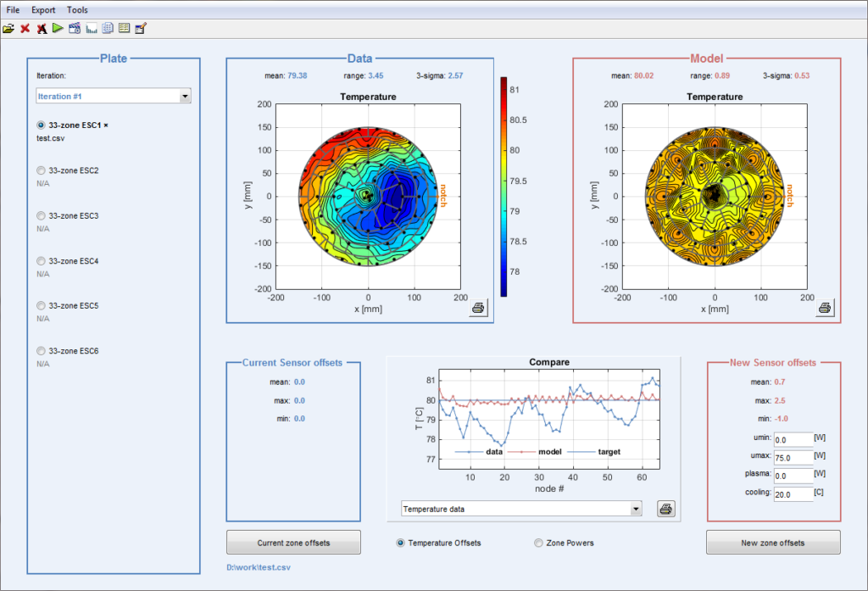Focus the umax input field showing 75.0
The width and height of the screenshot is (868, 591).
pyautogui.click(x=793, y=458)
